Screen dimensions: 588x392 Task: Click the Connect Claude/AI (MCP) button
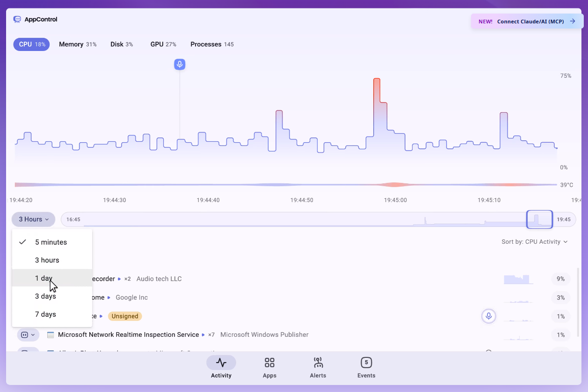527,21
